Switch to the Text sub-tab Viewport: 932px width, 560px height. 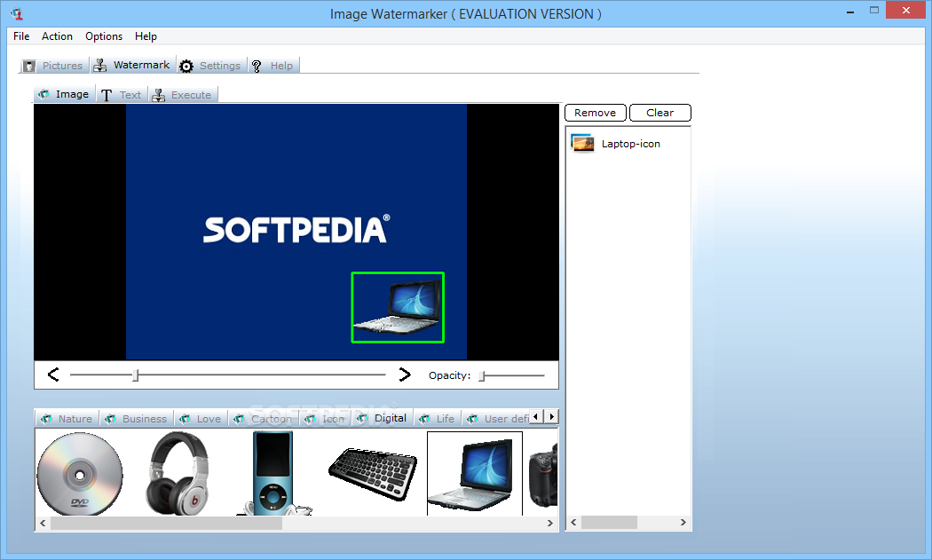point(122,95)
